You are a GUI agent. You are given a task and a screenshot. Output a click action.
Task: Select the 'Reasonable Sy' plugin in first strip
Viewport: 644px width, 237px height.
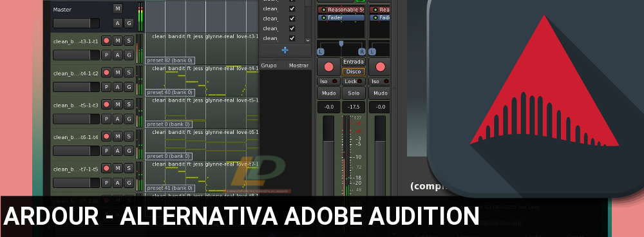pyautogui.click(x=341, y=10)
